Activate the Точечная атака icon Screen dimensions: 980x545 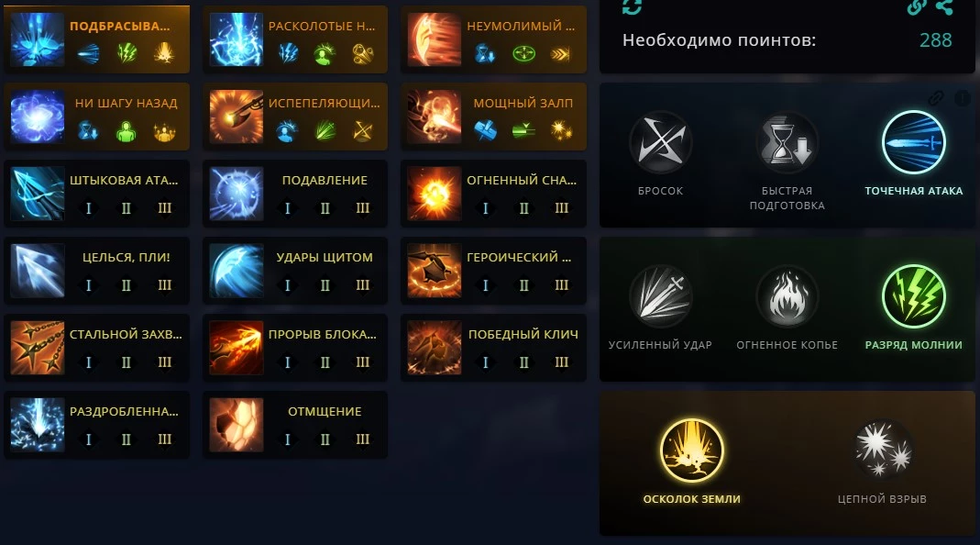(913, 142)
